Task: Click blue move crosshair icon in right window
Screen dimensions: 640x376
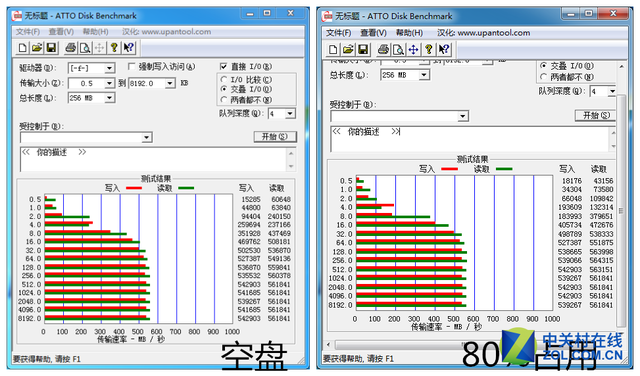Action: pos(413,49)
